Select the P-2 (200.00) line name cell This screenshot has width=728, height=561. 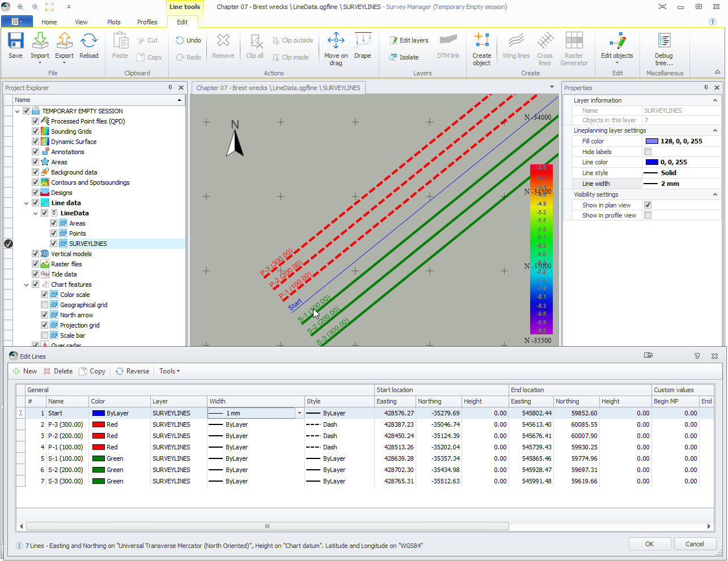[x=66, y=436]
